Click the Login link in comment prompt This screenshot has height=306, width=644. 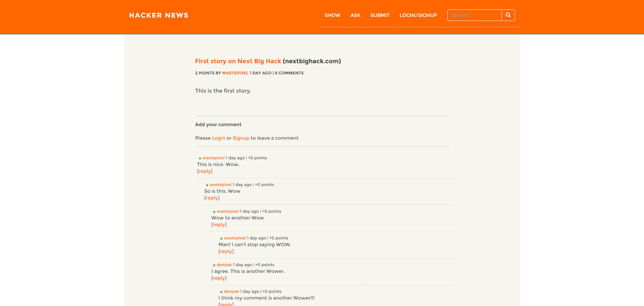tap(218, 138)
